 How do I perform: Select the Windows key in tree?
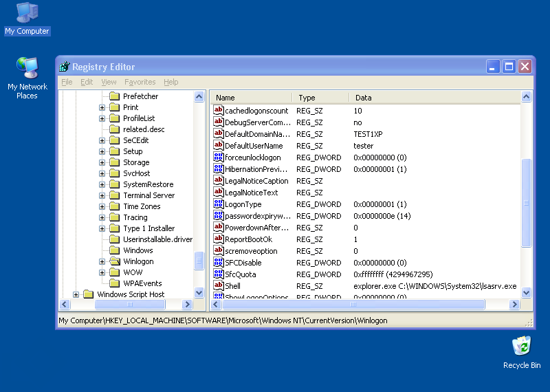(x=138, y=250)
